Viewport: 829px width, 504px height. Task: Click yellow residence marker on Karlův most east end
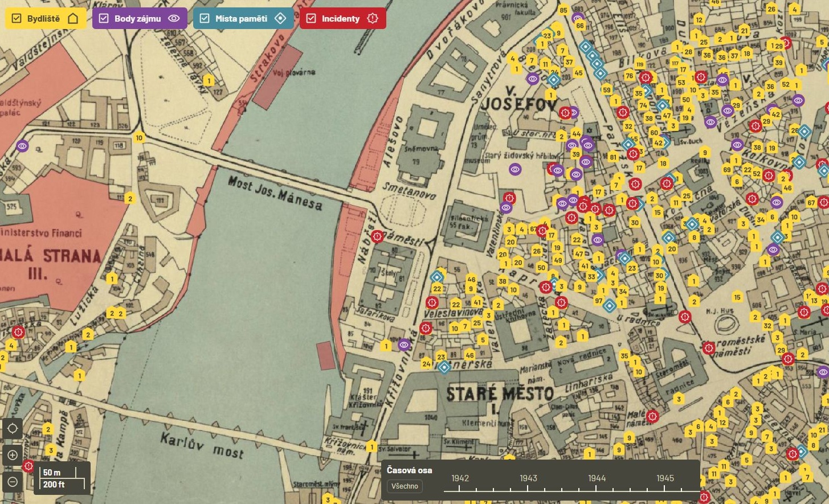371,446
